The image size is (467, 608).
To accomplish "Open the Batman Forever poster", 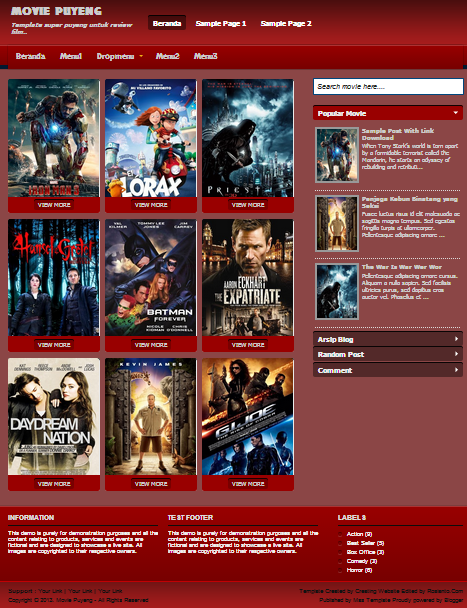I will pyautogui.click(x=151, y=278).
